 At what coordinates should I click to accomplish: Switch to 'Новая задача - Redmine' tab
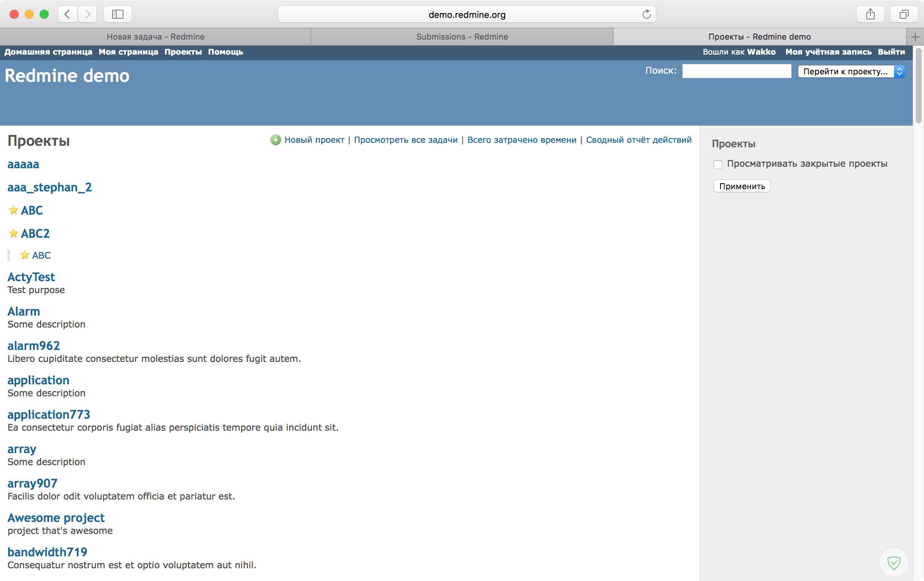tap(155, 37)
